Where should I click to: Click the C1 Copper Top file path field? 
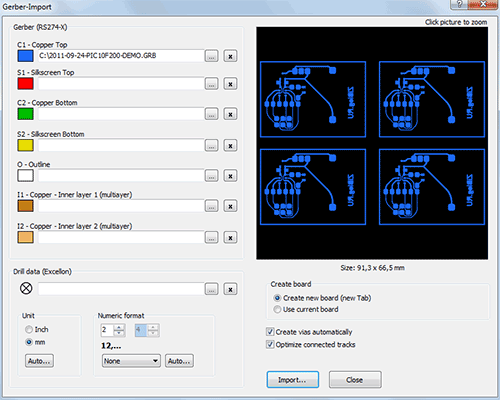pos(121,56)
